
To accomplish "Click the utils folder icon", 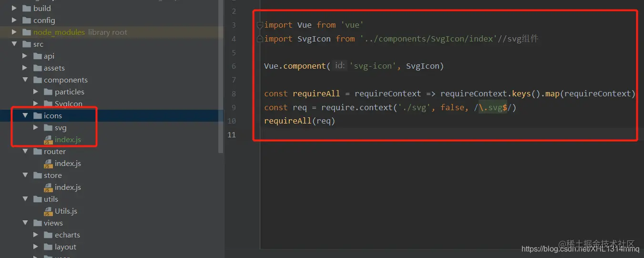I will [37, 199].
